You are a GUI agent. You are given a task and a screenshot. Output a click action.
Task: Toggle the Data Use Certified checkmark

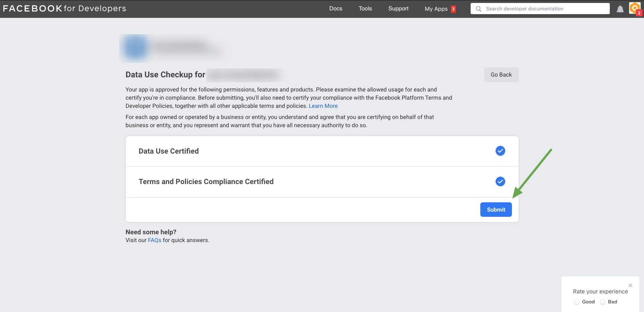point(500,151)
